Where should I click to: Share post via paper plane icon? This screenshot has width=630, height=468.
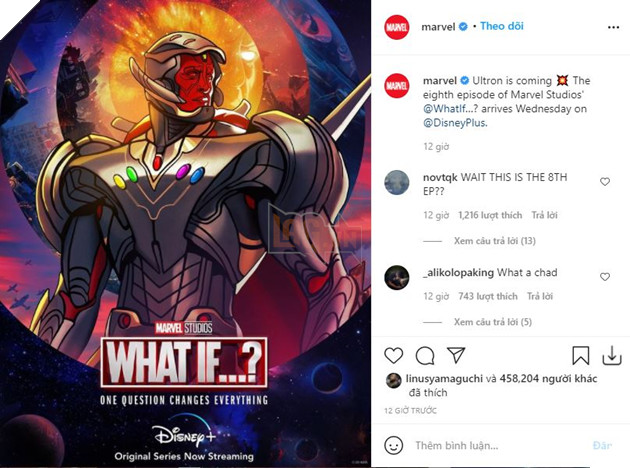pos(456,355)
